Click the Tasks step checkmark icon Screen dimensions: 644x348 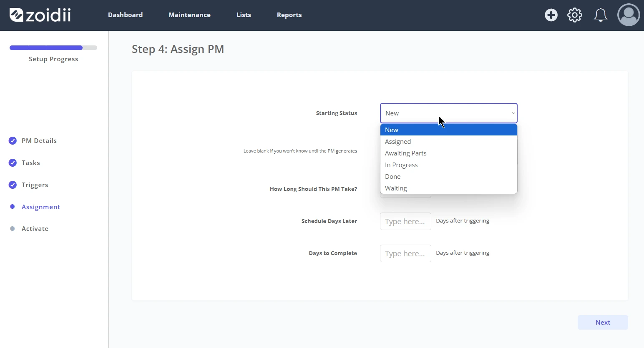13,163
